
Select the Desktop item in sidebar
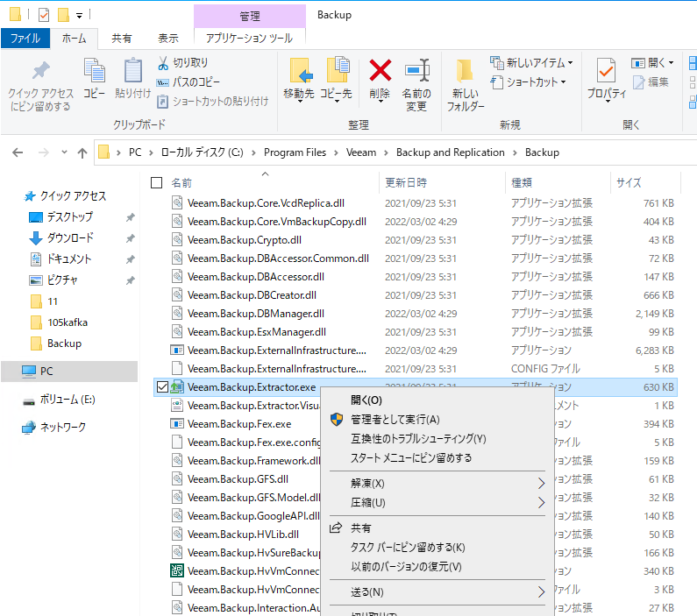click(x=70, y=217)
